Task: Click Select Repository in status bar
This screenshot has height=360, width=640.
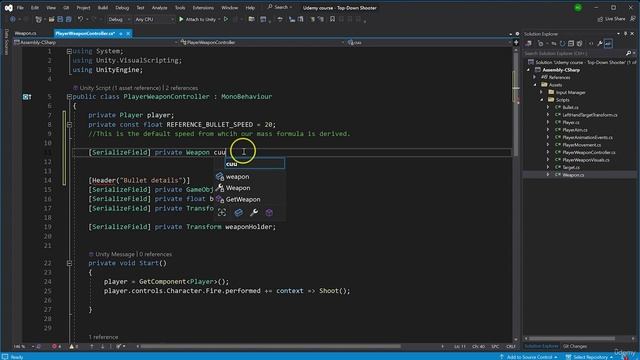Action: tap(590, 357)
